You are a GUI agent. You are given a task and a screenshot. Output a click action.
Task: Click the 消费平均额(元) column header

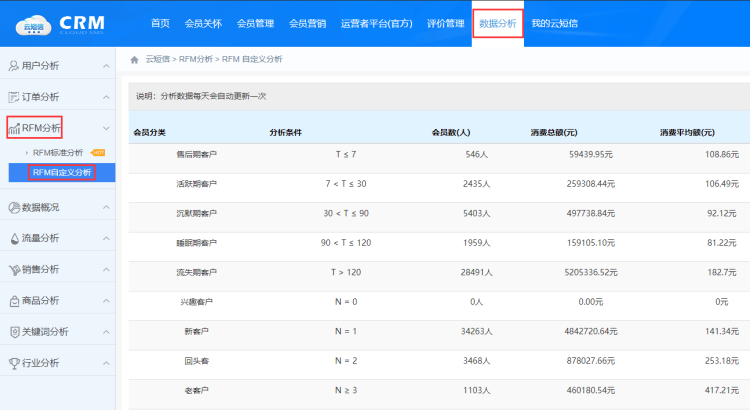(687, 133)
